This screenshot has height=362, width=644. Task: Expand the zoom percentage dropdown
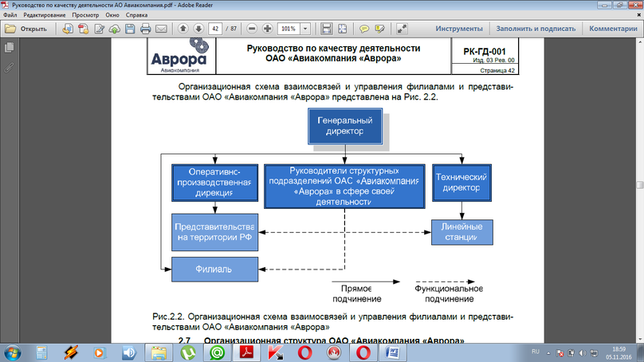pyautogui.click(x=305, y=29)
